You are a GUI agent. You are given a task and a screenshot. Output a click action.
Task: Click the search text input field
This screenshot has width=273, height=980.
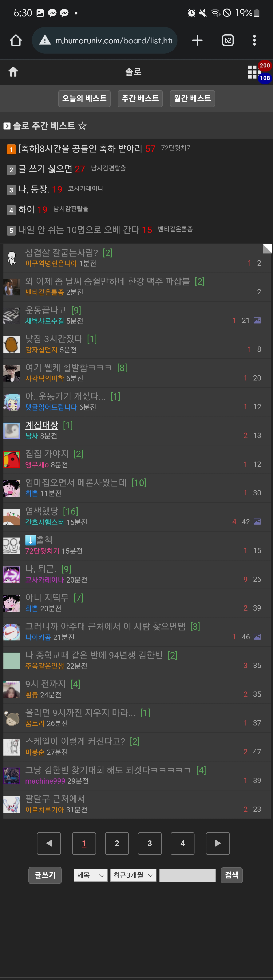[187, 875]
